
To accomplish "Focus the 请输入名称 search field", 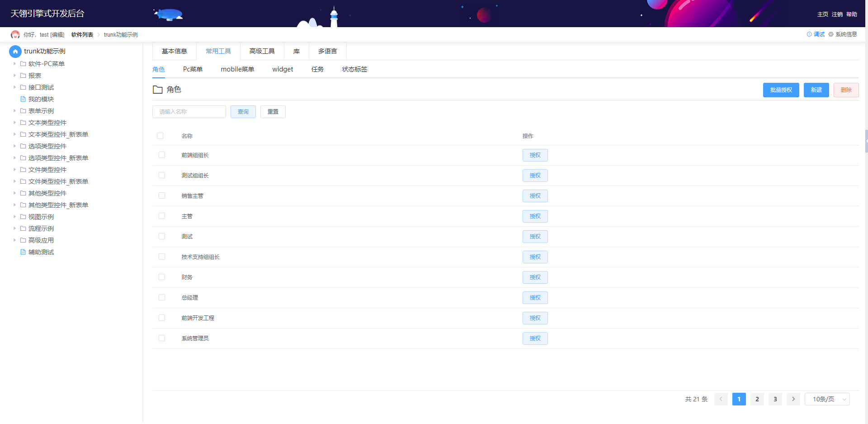I will pyautogui.click(x=189, y=112).
